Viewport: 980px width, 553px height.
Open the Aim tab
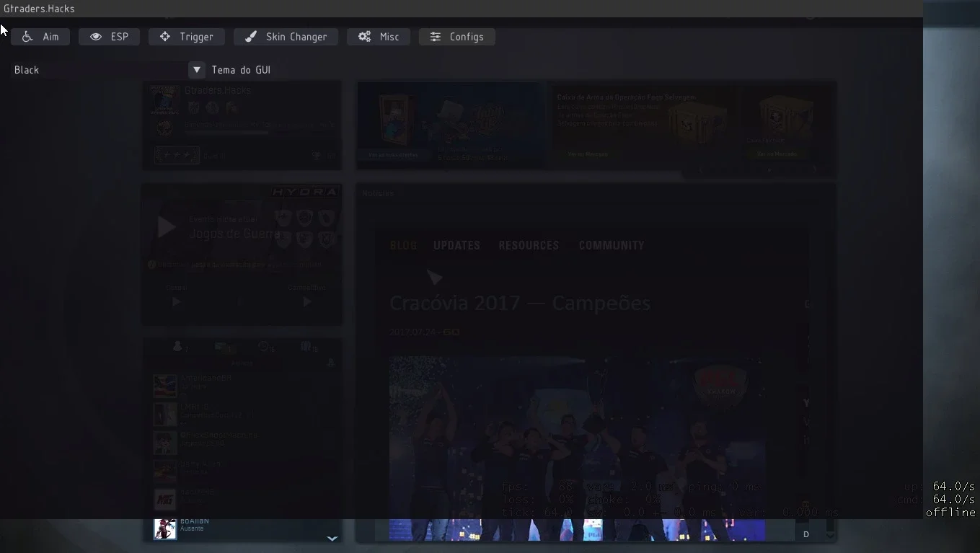[40, 37]
